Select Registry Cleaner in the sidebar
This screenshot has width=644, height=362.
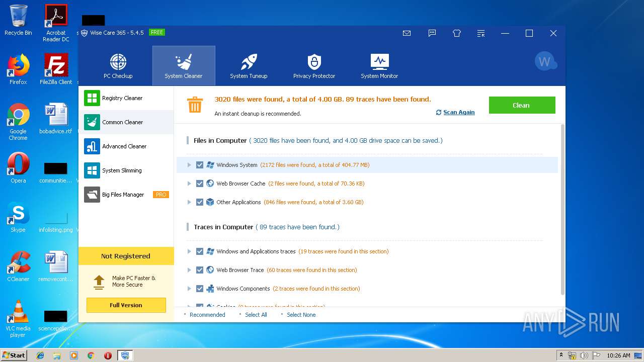click(126, 98)
